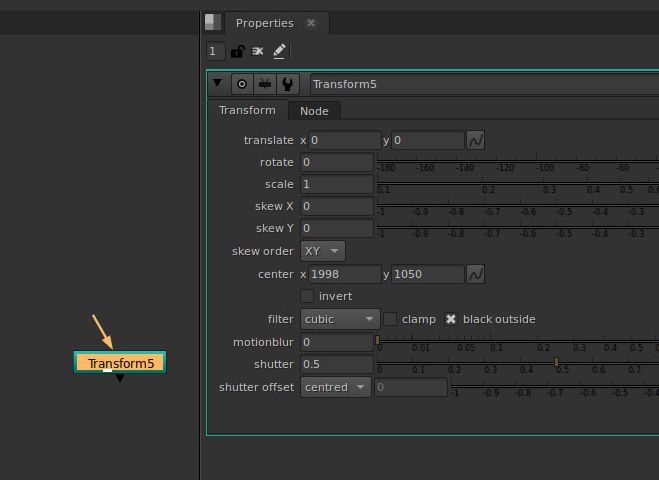The width and height of the screenshot is (659, 480).
Task: Click on the skew Y slider track
Action: pos(518,227)
